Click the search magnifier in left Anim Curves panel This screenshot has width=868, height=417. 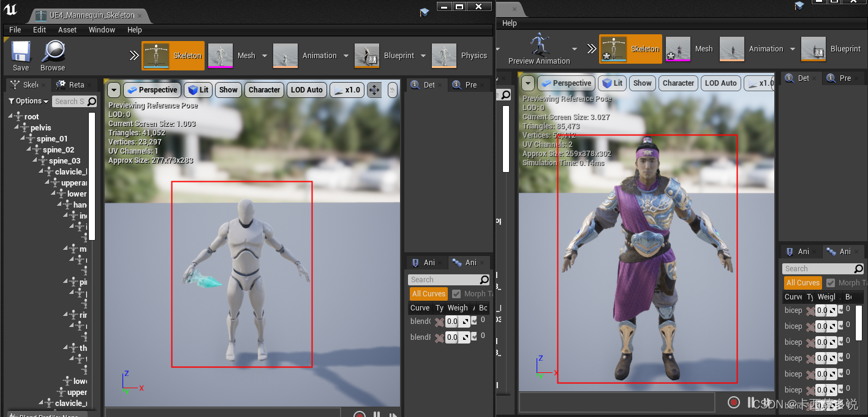click(x=484, y=280)
